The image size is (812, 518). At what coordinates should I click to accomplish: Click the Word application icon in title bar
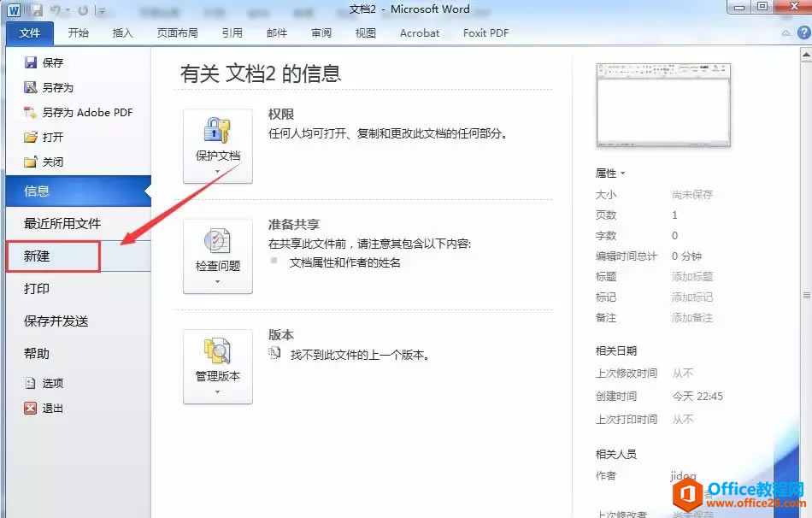[14, 10]
